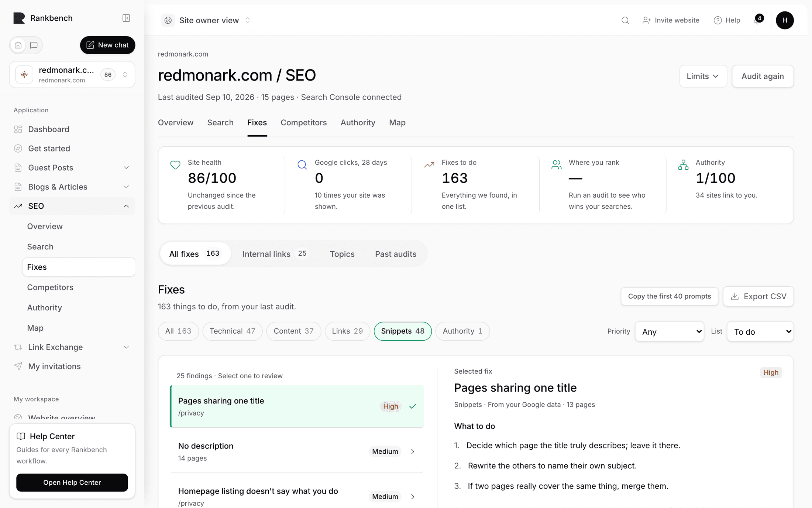
Task: Click the Fixes to do trend icon
Action: [429, 165]
